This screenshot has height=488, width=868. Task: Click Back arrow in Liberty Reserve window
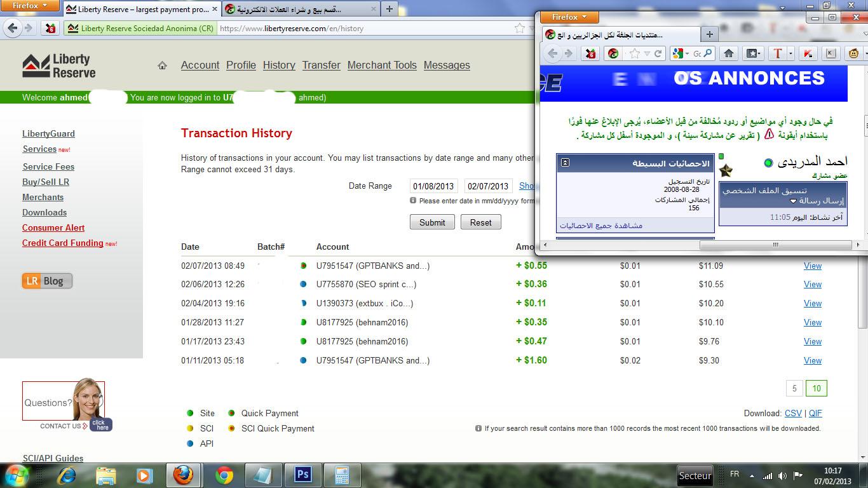click(12, 28)
